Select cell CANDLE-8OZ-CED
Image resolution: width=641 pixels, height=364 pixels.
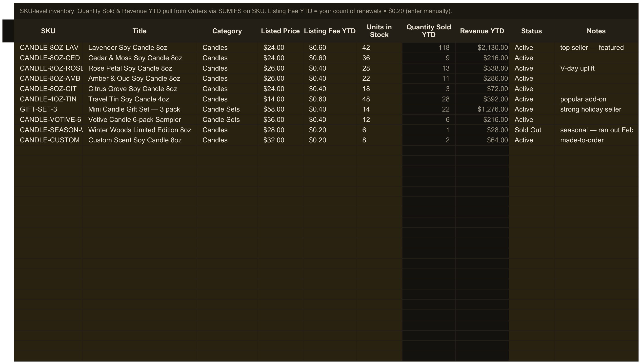(x=48, y=58)
